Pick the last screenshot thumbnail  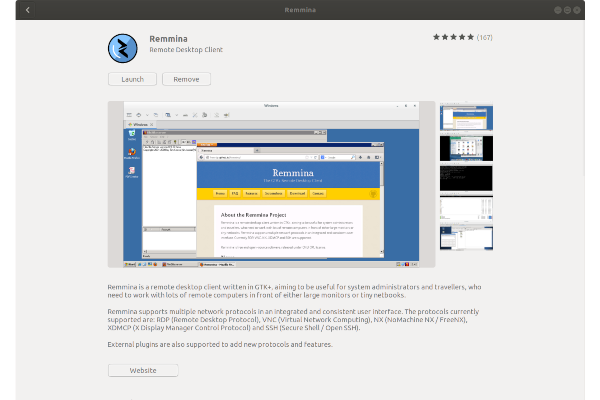point(466,237)
